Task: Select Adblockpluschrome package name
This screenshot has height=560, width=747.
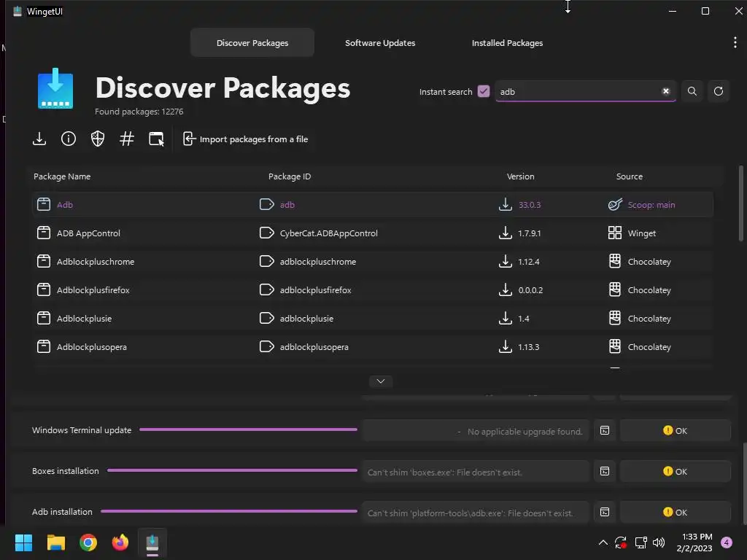Action: tap(96, 262)
